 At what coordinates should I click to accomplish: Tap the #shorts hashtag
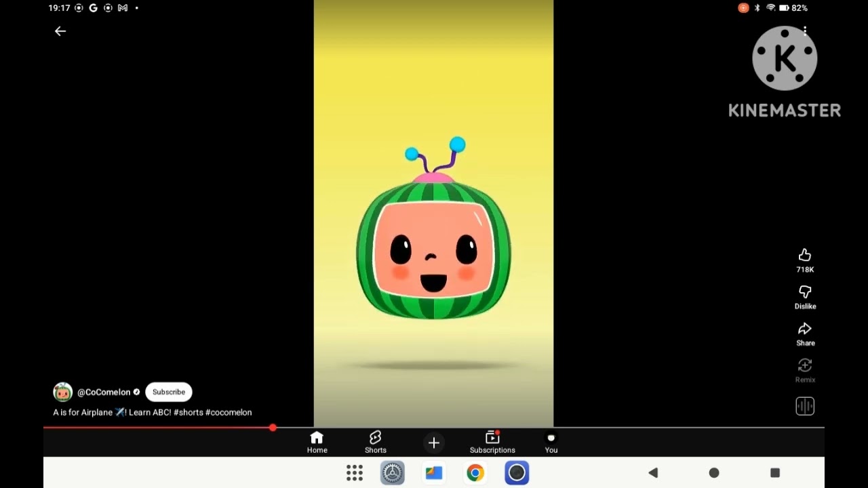(188, 412)
